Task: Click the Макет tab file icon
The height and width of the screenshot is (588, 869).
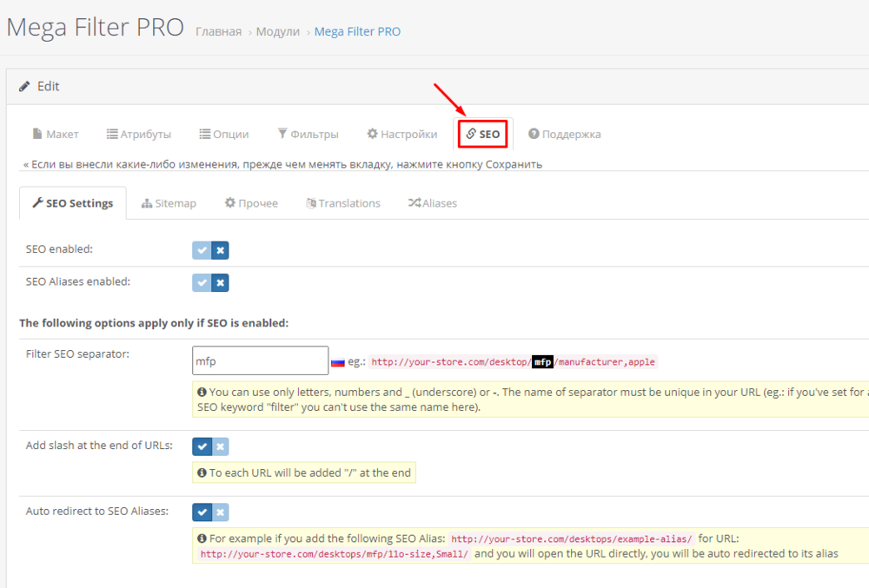Action: 37,134
